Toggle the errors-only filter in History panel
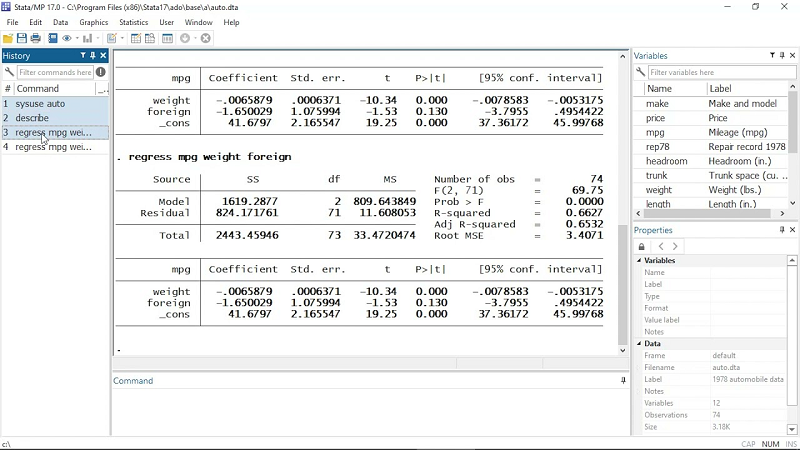Viewport: 800px width, 450px height. [101, 72]
